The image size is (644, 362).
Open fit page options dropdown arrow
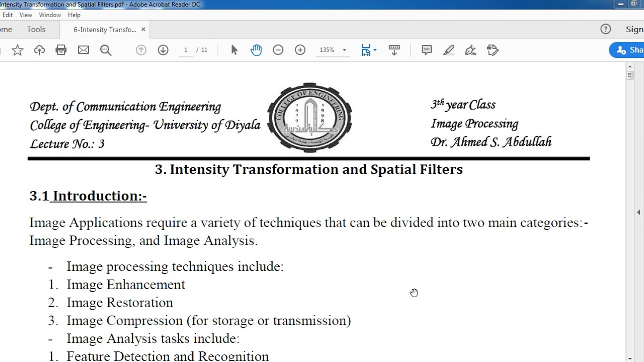(375, 50)
